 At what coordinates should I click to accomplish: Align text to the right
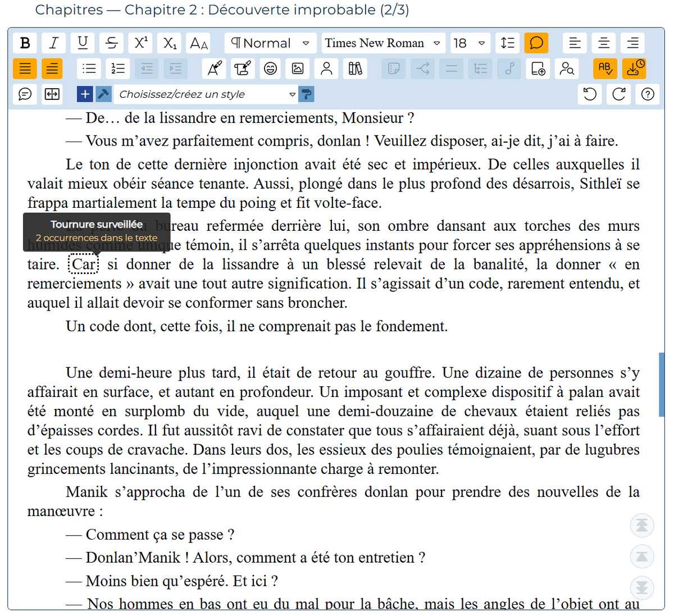click(x=633, y=43)
